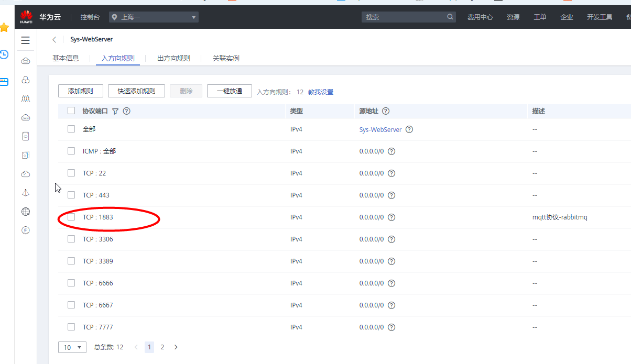Click the blue clock history icon
The height and width of the screenshot is (364, 631).
tap(4, 54)
